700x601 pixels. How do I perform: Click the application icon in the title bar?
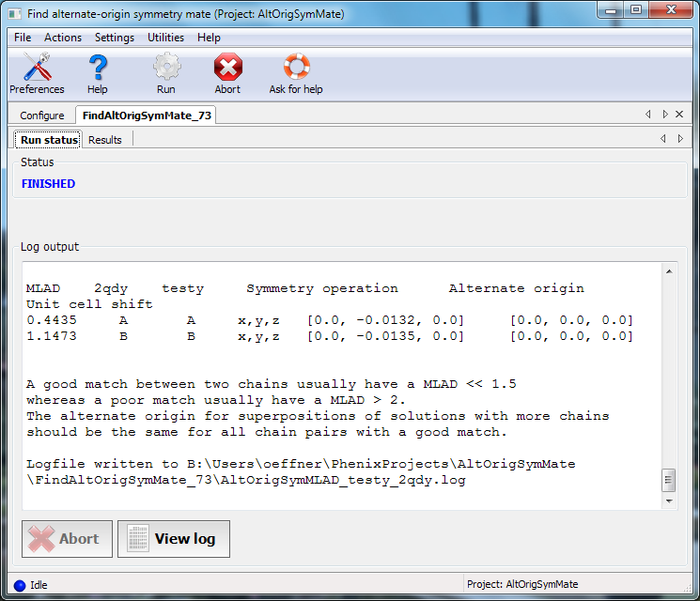[x=14, y=14]
